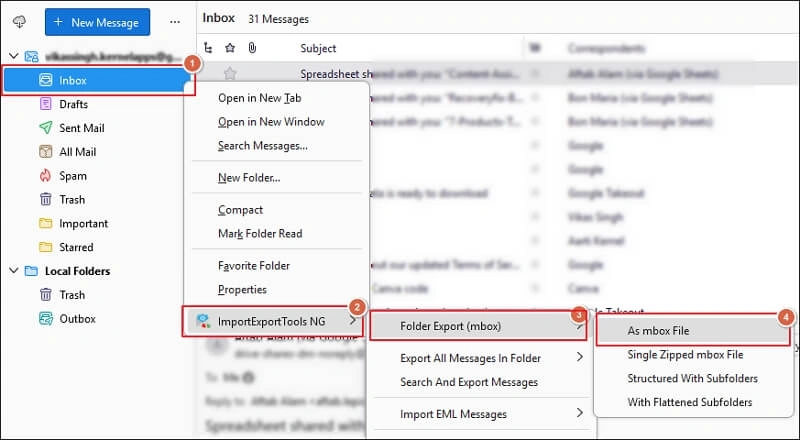Sort by attachment paperclip column icon
This screenshot has height=440, width=800.
[252, 48]
